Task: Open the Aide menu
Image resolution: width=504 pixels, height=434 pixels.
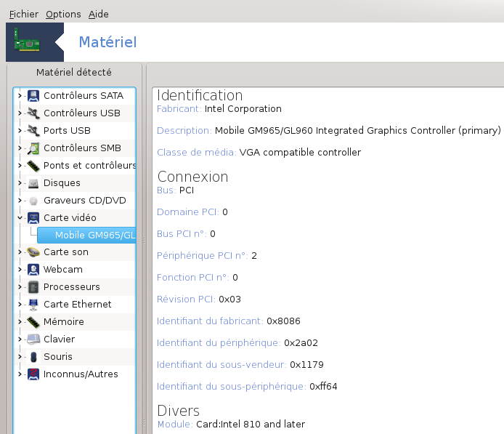Action: click(98, 14)
